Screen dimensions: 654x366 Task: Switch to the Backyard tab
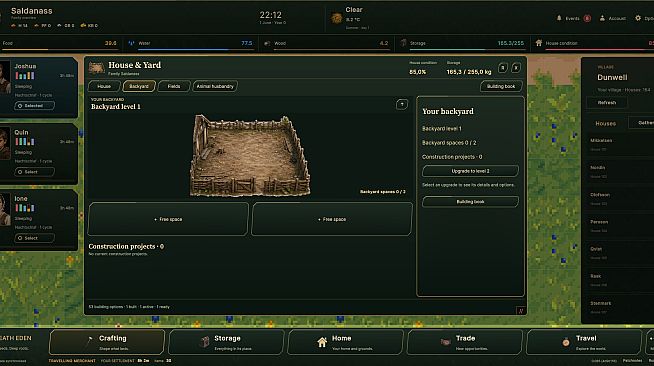pyautogui.click(x=139, y=86)
